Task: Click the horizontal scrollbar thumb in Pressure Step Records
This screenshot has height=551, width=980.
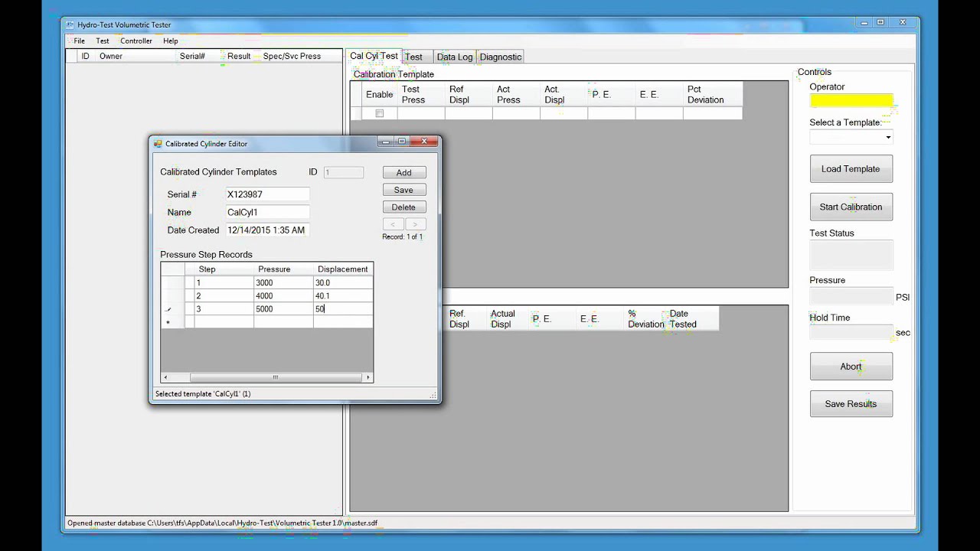Action: (x=276, y=377)
